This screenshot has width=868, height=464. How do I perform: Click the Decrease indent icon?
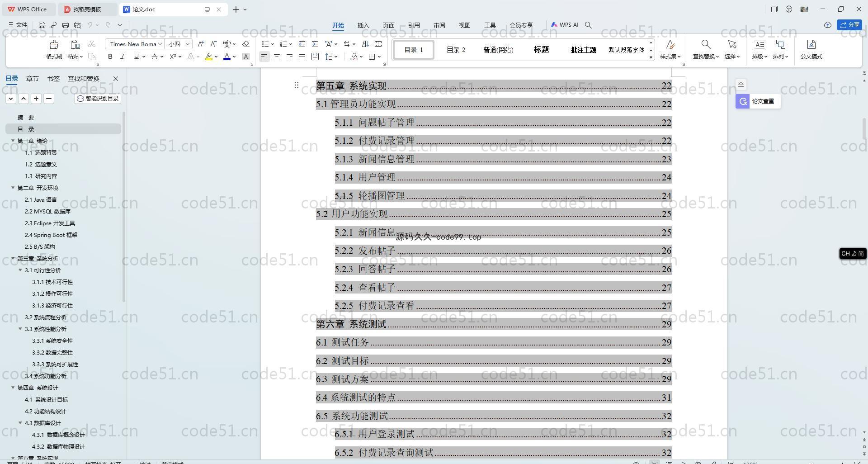(x=302, y=44)
